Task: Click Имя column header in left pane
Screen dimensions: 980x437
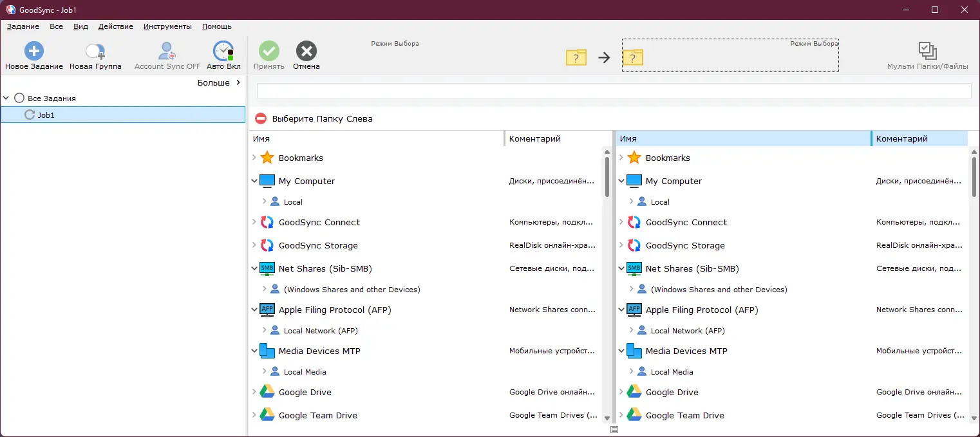Action: click(377, 138)
